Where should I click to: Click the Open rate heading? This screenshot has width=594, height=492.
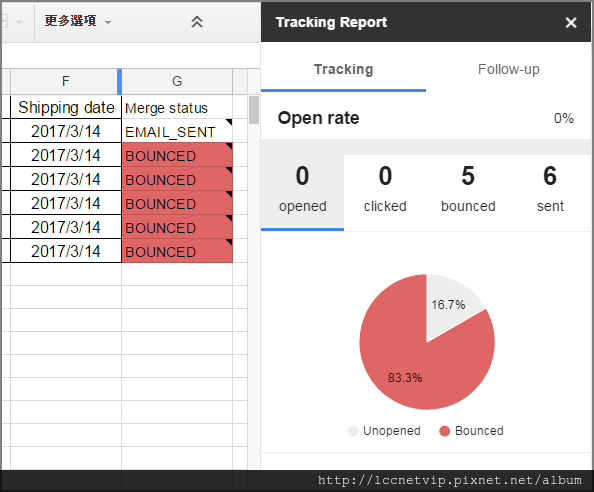[x=318, y=118]
